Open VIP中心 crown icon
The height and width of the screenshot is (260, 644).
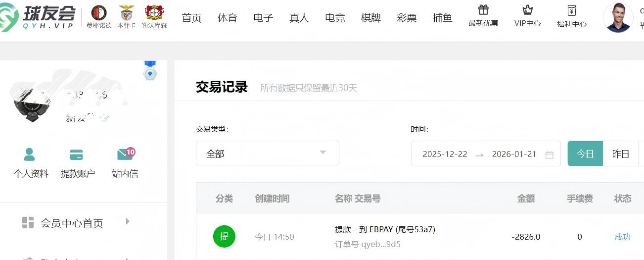pyautogui.click(x=527, y=10)
